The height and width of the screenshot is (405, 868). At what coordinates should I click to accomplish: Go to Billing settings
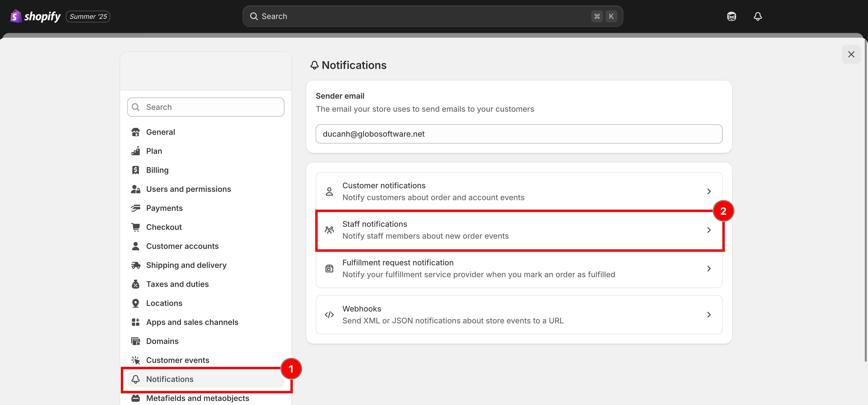[206, 170]
